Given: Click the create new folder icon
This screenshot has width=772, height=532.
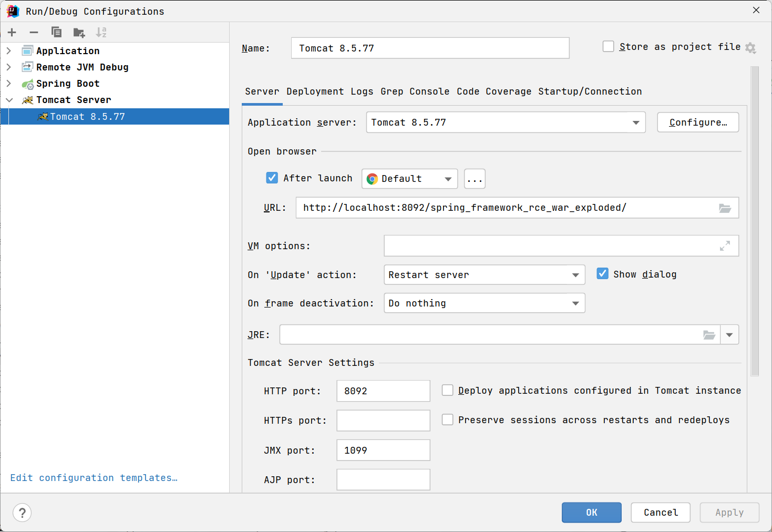Looking at the screenshot, I should click(x=79, y=33).
